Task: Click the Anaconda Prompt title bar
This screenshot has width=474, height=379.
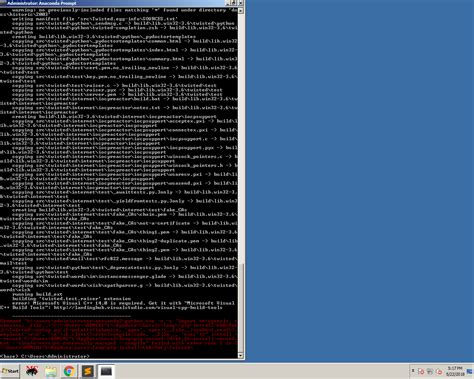Action: 113,3
